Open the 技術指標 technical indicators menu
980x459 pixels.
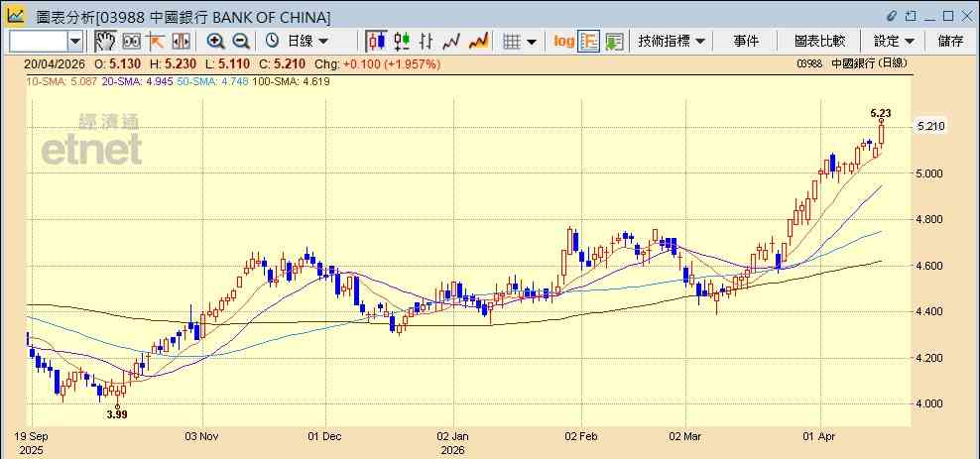(672, 42)
